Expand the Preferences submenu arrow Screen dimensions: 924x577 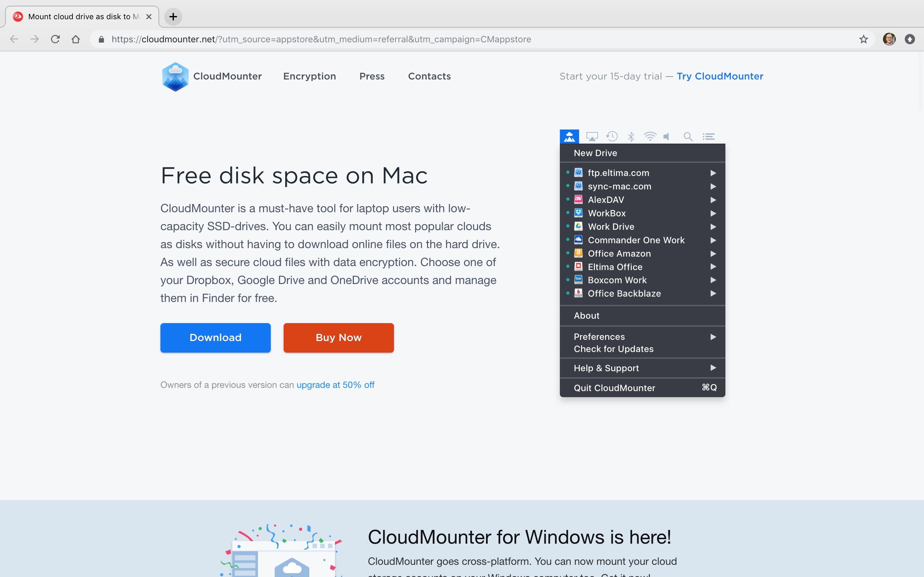coord(713,337)
